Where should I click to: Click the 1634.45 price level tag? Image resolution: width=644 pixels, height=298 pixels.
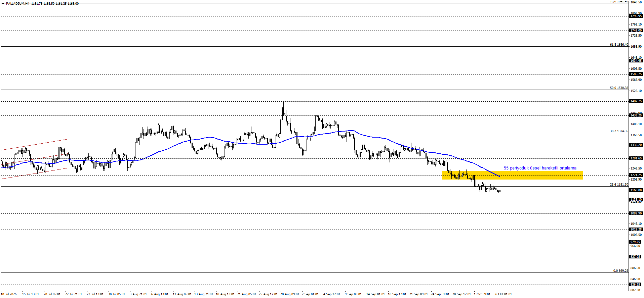[x=636, y=61]
